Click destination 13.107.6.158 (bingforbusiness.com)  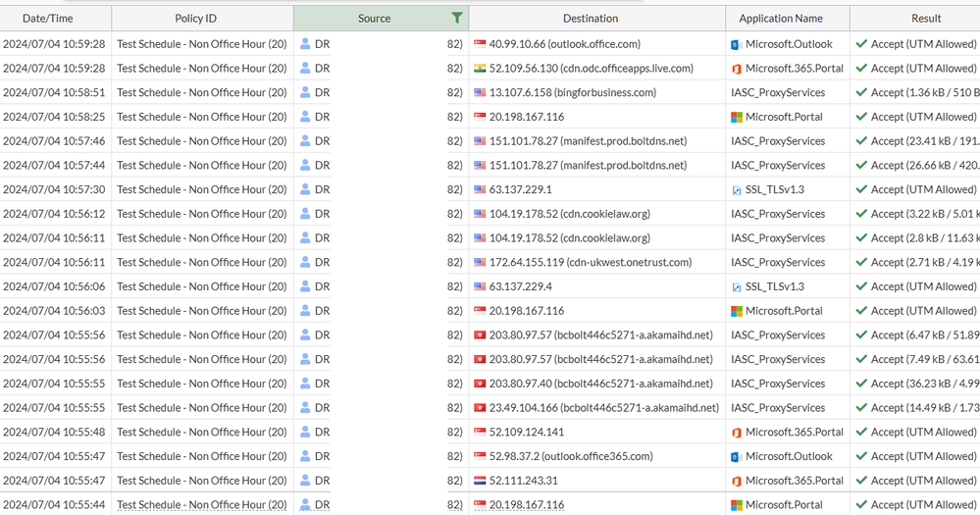tap(573, 92)
